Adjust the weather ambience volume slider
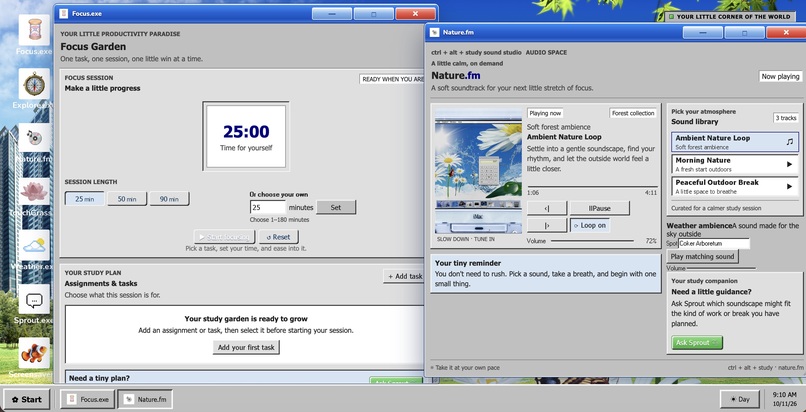The height and width of the screenshot is (412, 806). pyautogui.click(x=722, y=268)
